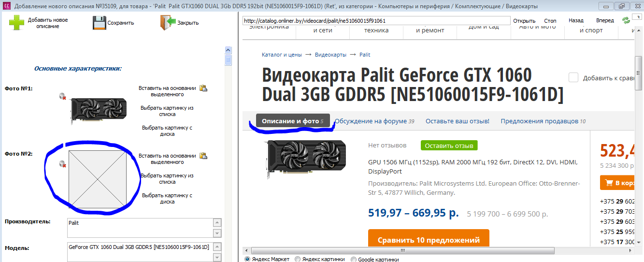Image resolution: width=644 pixels, height=262 pixels.
Task: Click the URL address input field
Action: (376, 21)
